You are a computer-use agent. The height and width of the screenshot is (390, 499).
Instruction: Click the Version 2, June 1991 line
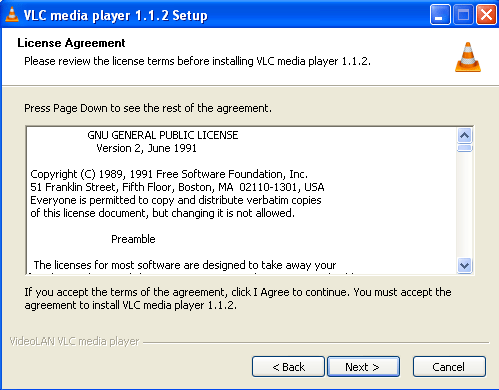coord(146,148)
